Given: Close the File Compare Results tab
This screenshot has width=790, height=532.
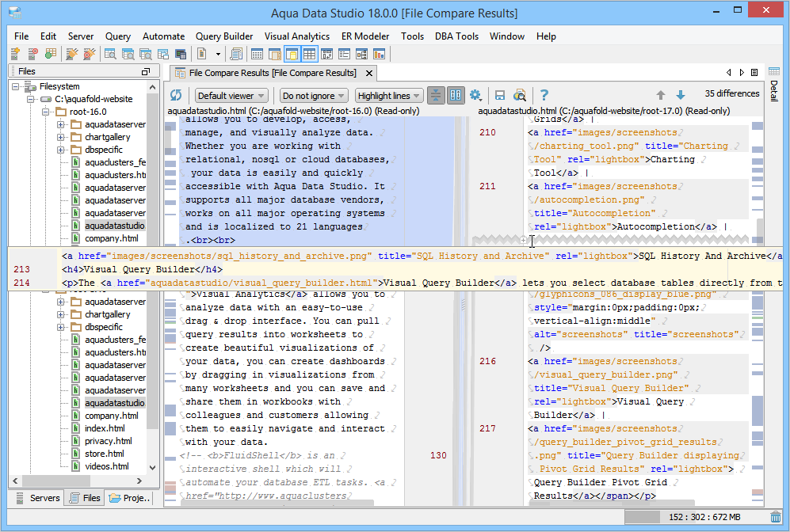Looking at the screenshot, I should [369, 74].
